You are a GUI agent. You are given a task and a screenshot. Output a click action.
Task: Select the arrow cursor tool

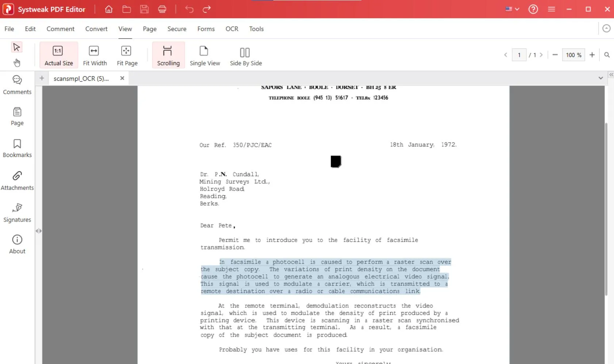point(16,47)
